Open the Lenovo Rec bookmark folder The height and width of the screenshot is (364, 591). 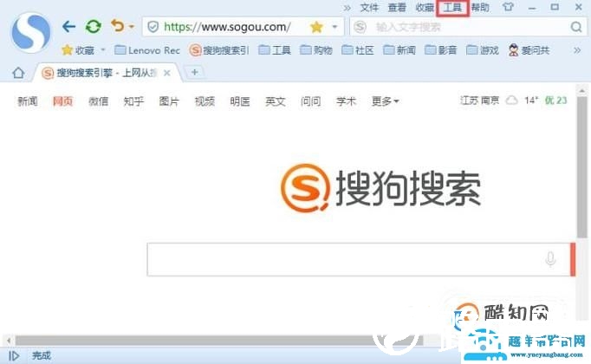pyautogui.click(x=147, y=50)
